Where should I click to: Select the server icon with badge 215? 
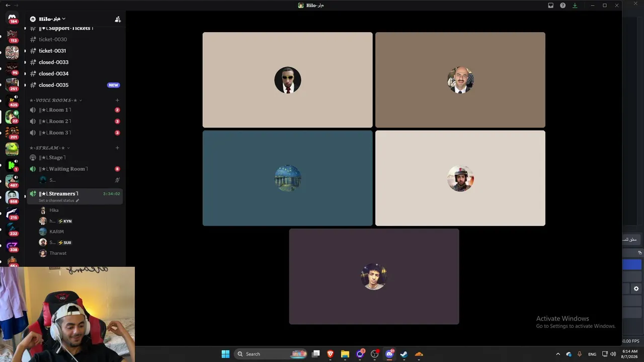12,213
